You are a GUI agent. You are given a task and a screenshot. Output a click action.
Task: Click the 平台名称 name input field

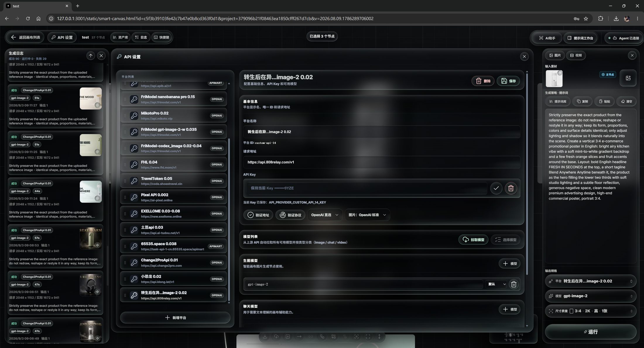pyautogui.click(x=382, y=132)
